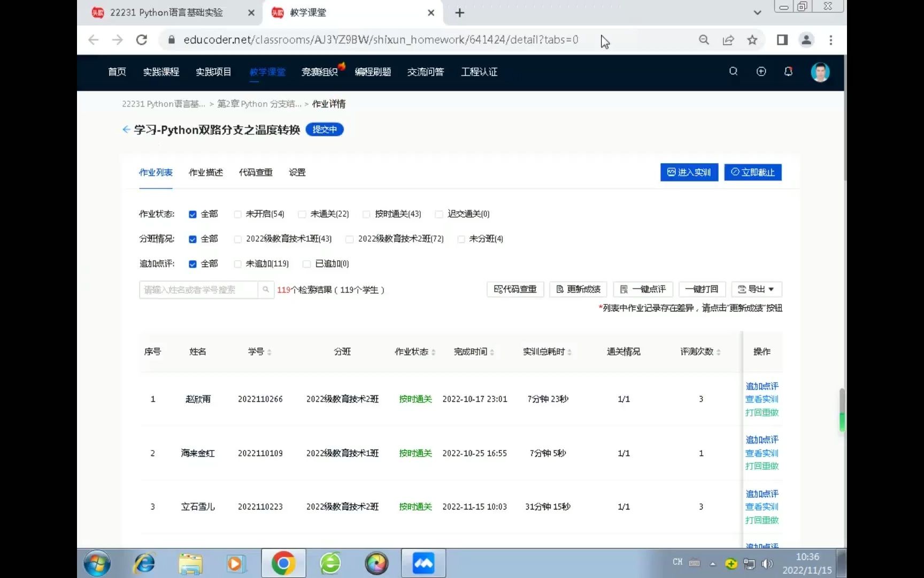Toggle 作业状态 全部 checkbox

(x=192, y=215)
